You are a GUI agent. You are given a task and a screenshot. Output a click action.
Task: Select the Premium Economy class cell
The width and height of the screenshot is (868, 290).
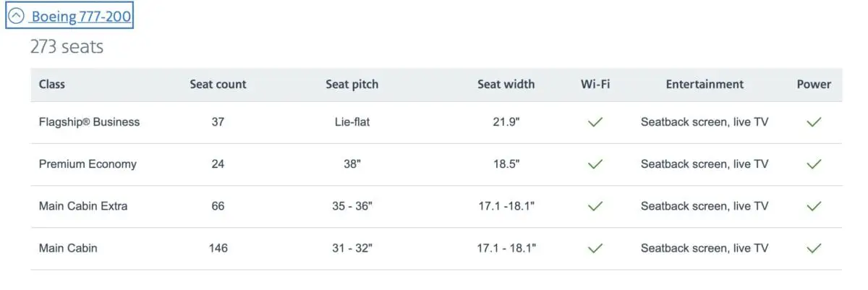point(88,164)
